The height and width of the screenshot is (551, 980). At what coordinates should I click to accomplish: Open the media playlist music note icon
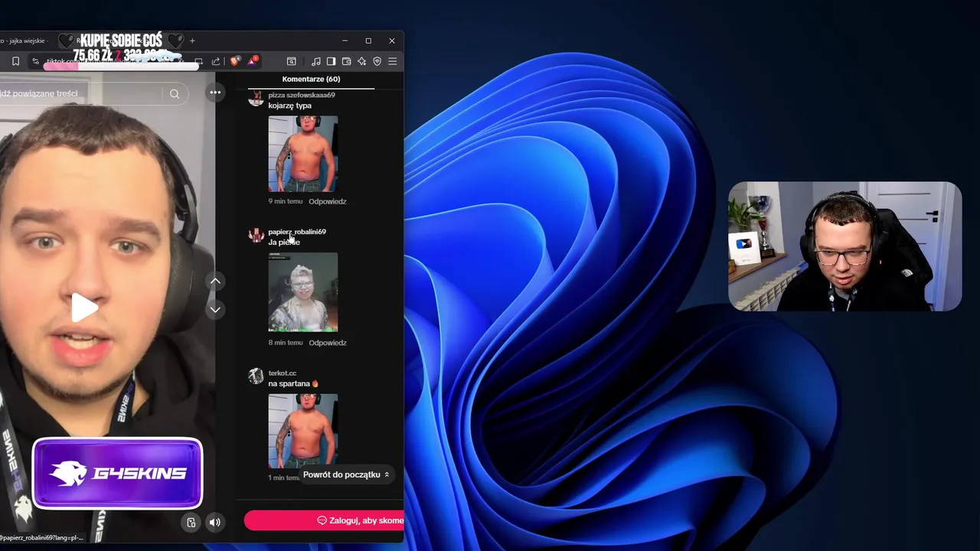click(x=316, y=61)
